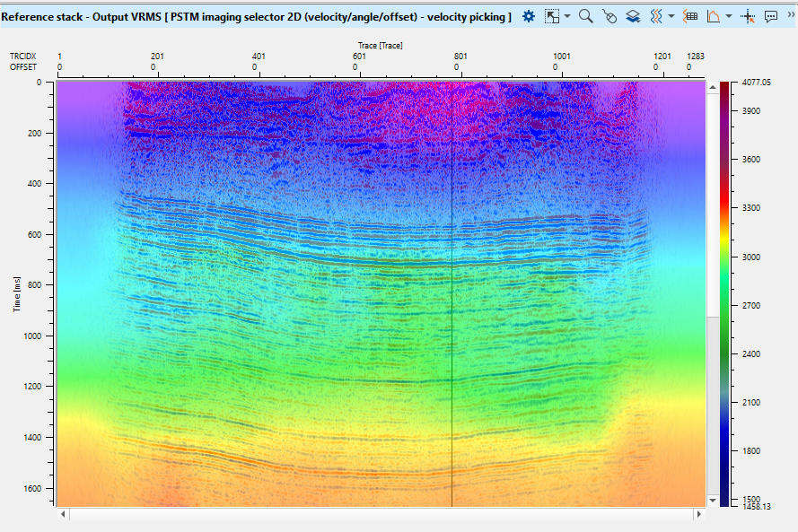Select the magnifier zoom tool
This screenshot has width=798, height=532.
click(586, 16)
